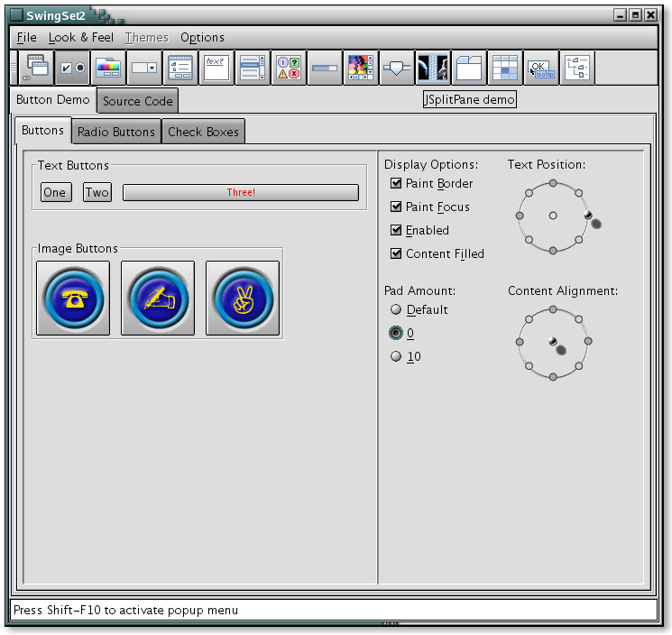
Task: Open the Options menu
Action: pos(202,38)
